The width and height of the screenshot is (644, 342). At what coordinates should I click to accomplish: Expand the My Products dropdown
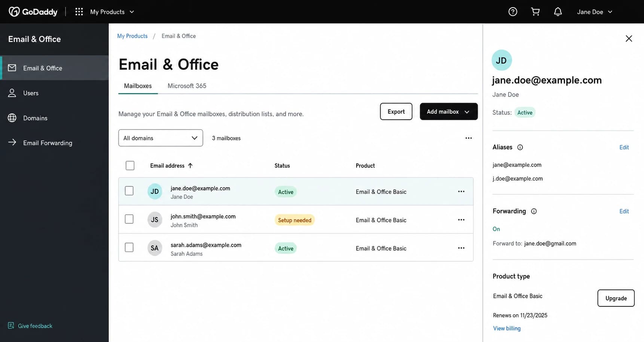coord(112,12)
